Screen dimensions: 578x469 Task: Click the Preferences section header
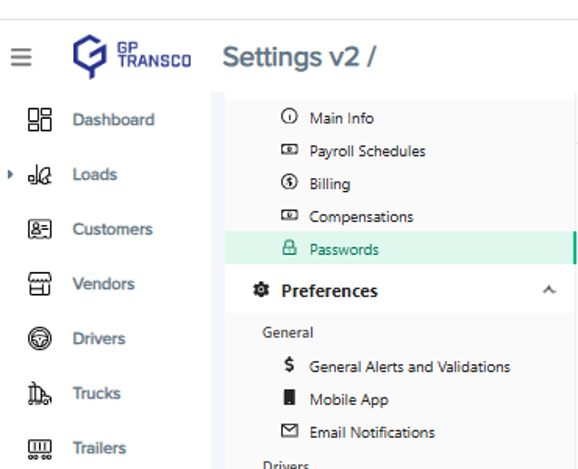pos(400,290)
